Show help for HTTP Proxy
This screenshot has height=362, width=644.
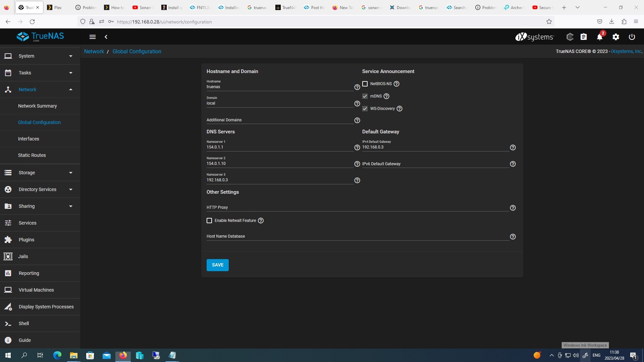coord(513,208)
